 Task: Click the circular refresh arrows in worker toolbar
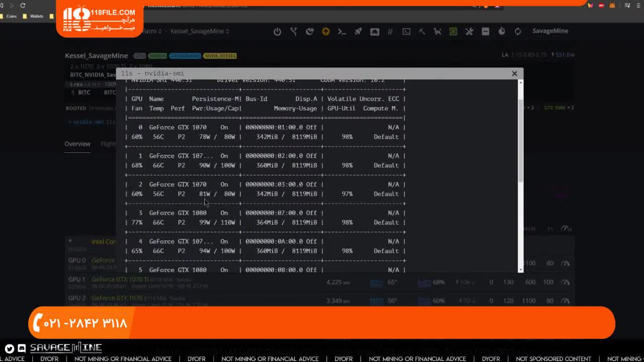click(x=518, y=31)
